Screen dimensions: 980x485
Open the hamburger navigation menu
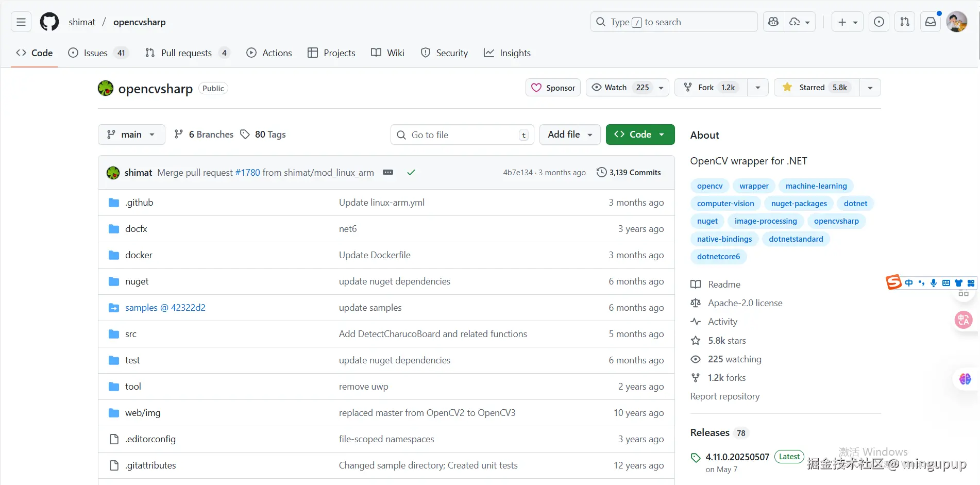pyautogui.click(x=21, y=22)
